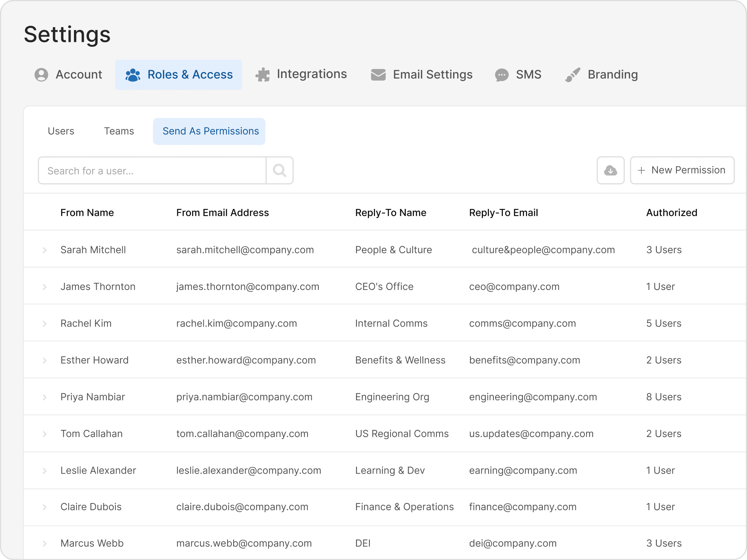The height and width of the screenshot is (560, 747).
Task: Click the cloud download export icon
Action: tap(610, 170)
